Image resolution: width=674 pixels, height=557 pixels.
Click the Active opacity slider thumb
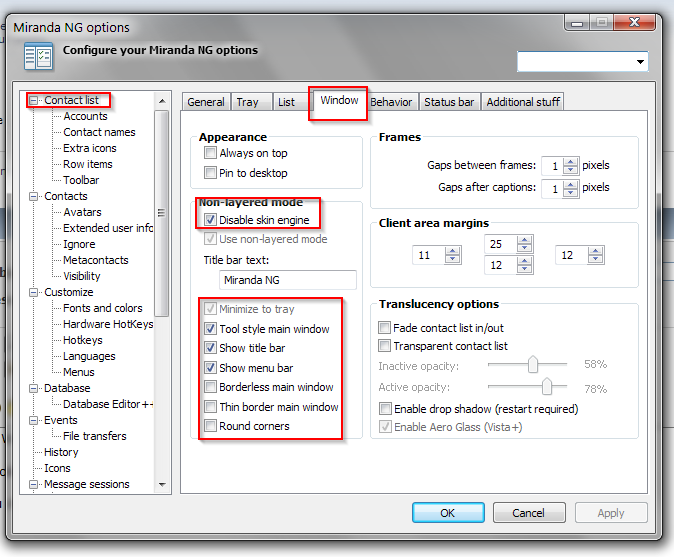pos(547,386)
